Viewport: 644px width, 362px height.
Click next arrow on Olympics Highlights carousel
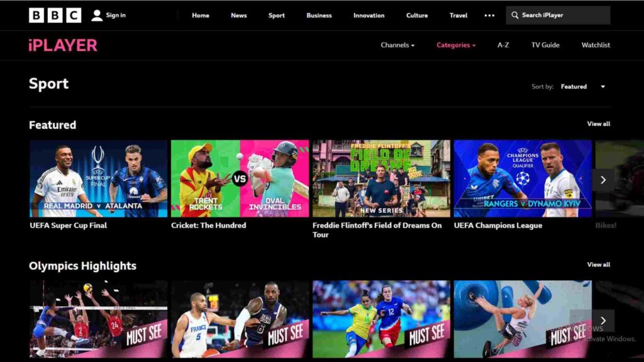(602, 321)
